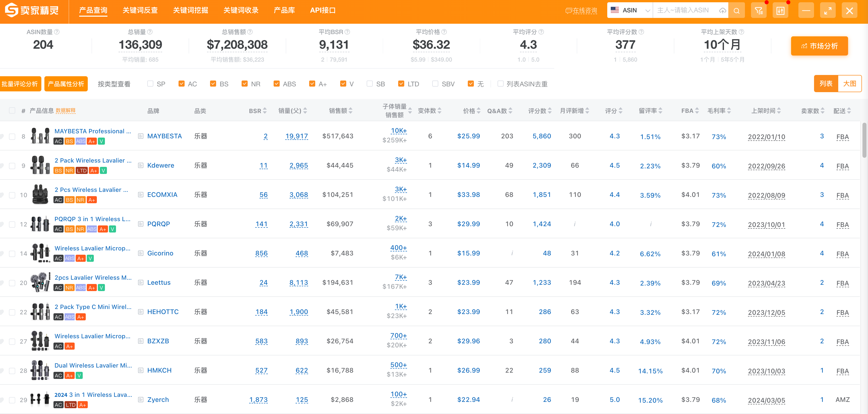The image size is (868, 414).
Task: Check the 列表ASIN去重 checkbox
Action: click(x=500, y=84)
